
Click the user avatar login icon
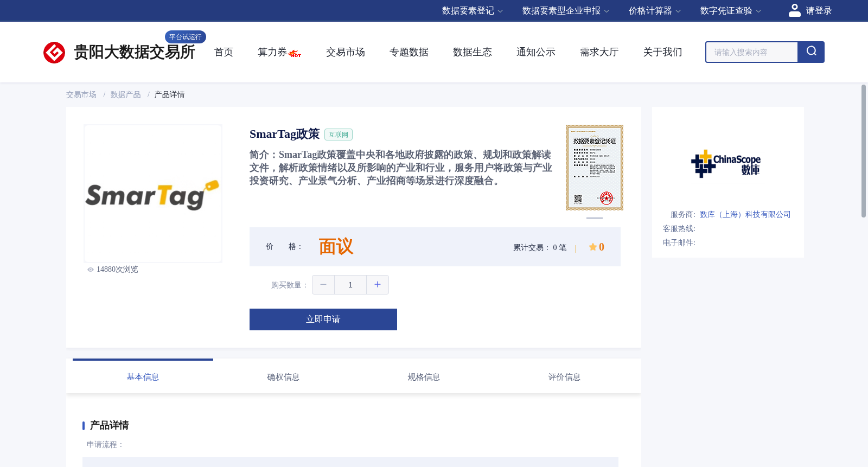795,10
